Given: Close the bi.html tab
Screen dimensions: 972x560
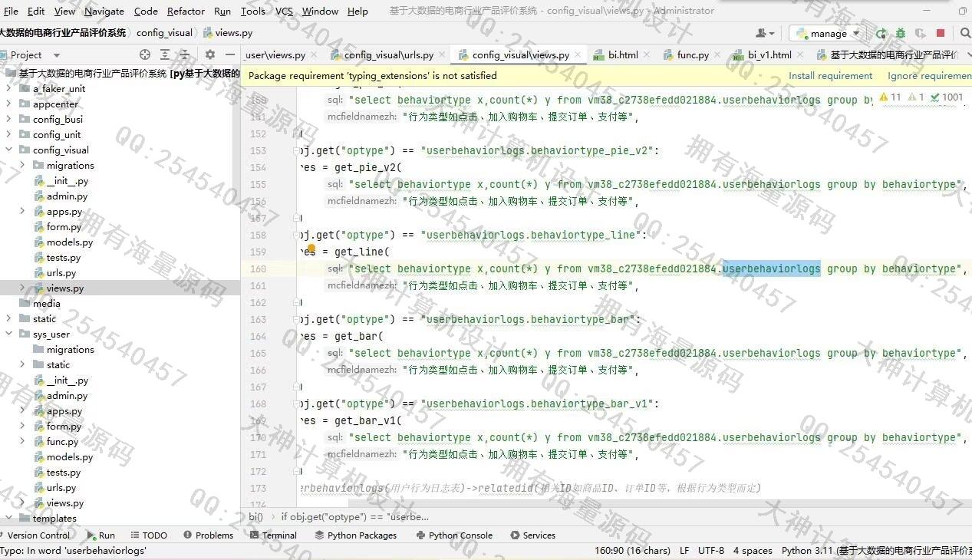Looking at the screenshot, I should (646, 54).
